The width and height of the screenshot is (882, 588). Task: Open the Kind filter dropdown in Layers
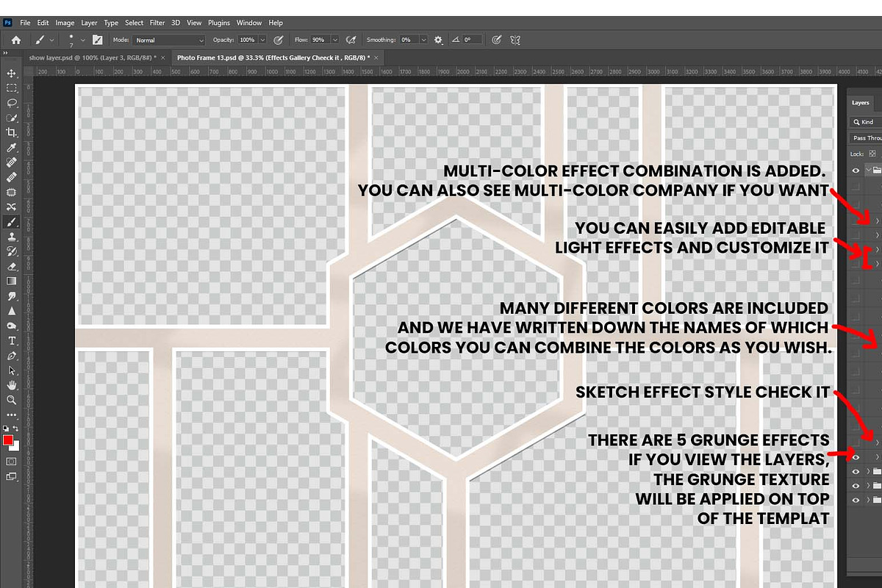tap(866, 122)
